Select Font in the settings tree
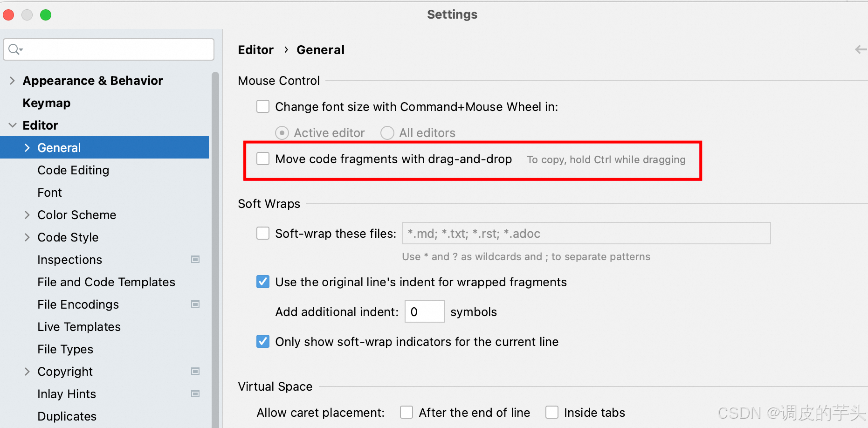 pyautogui.click(x=49, y=193)
